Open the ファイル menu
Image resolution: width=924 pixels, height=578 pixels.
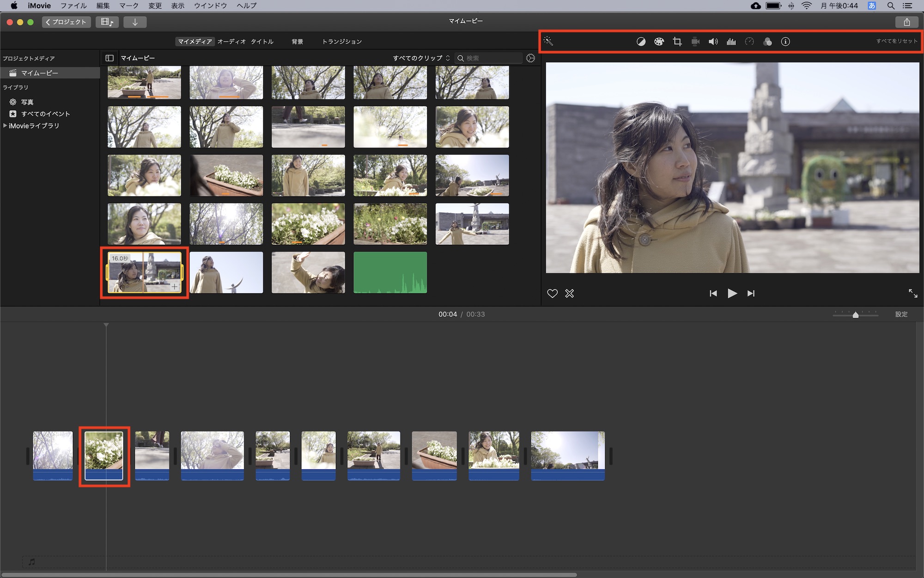point(73,6)
